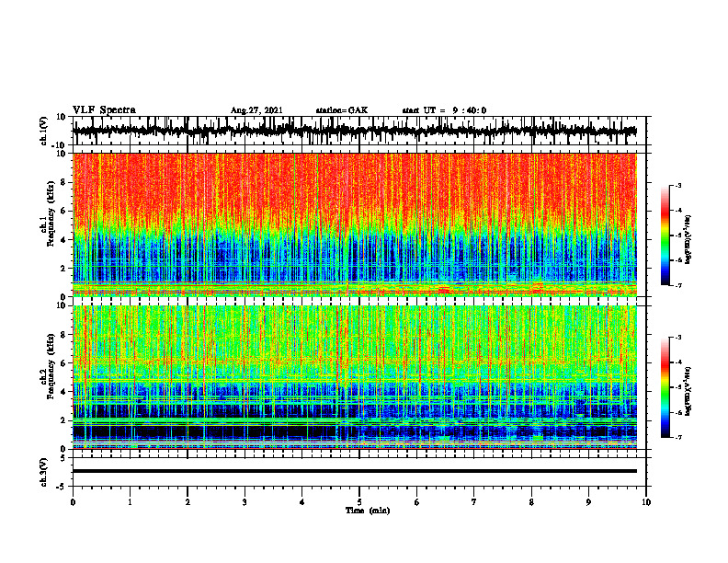Click the ch.1(V) waveform trace panel
This screenshot has width=728, height=563.
point(359,131)
